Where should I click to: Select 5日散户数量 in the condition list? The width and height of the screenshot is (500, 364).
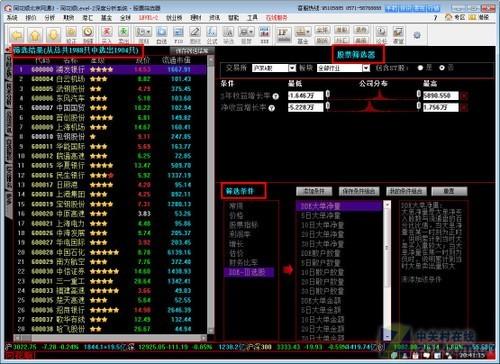click(321, 263)
